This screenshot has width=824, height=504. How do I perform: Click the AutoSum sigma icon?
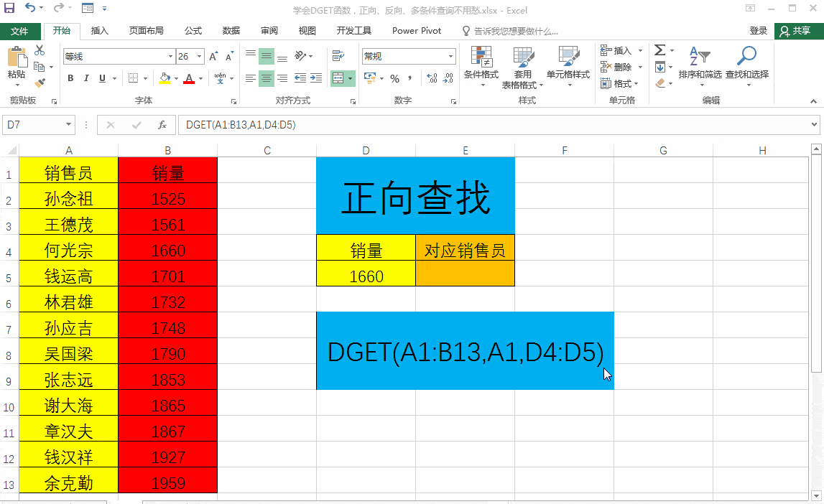pyautogui.click(x=659, y=50)
